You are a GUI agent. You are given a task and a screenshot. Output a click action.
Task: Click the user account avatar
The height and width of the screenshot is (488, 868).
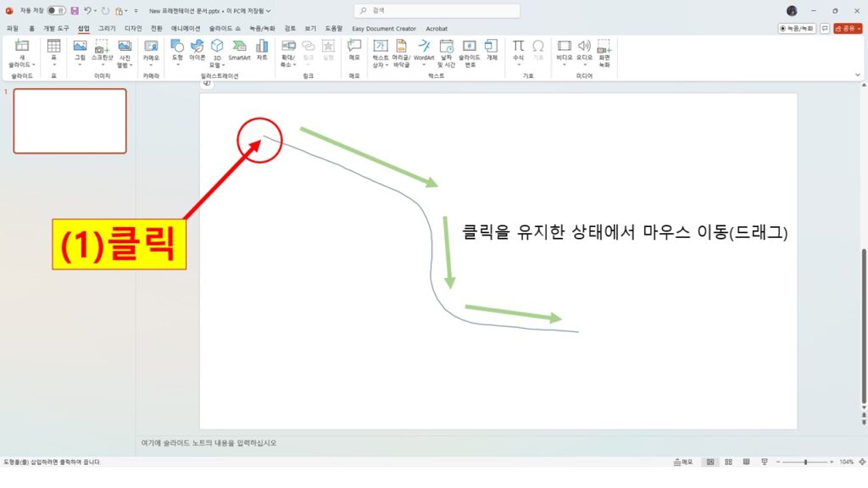792,10
